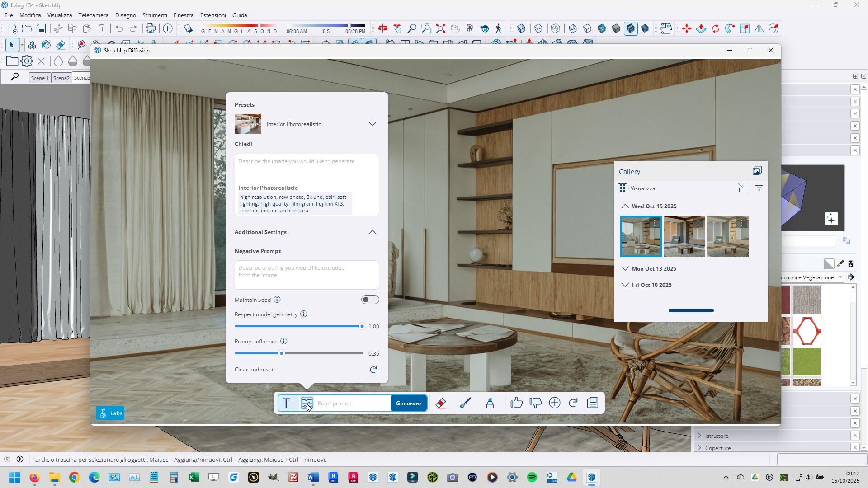Screen dimensions: 868x488
Task: Select the eraser tool in Diffusion toolbar
Action: coord(441,403)
